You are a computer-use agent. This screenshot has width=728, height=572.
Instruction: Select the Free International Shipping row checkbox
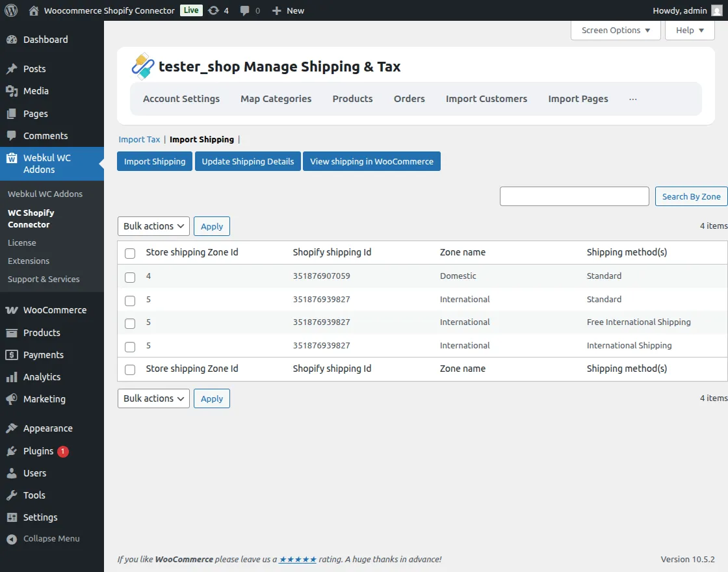coord(130,323)
